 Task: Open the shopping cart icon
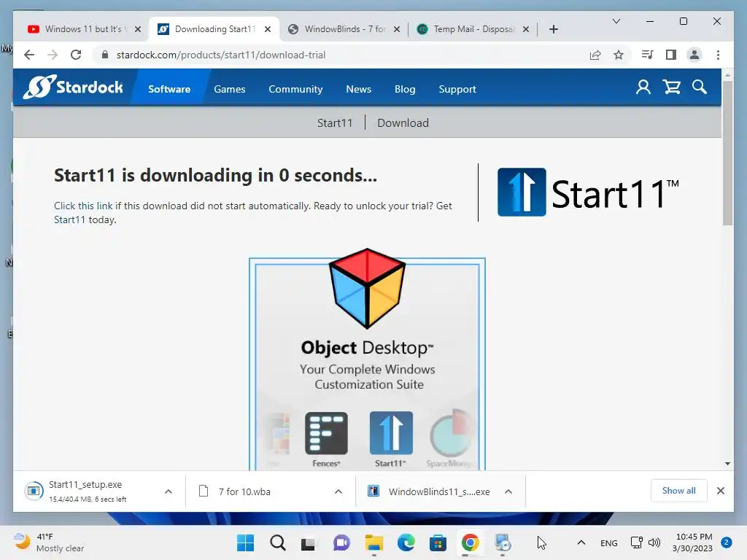coord(672,87)
